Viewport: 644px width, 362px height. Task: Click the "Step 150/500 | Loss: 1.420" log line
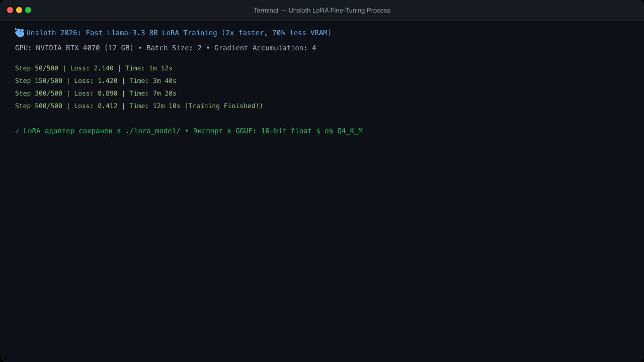point(96,80)
